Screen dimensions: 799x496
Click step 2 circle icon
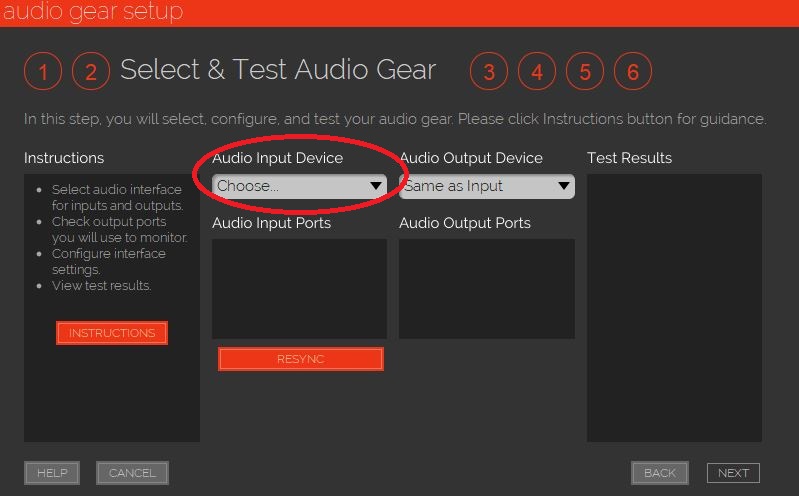coord(91,72)
